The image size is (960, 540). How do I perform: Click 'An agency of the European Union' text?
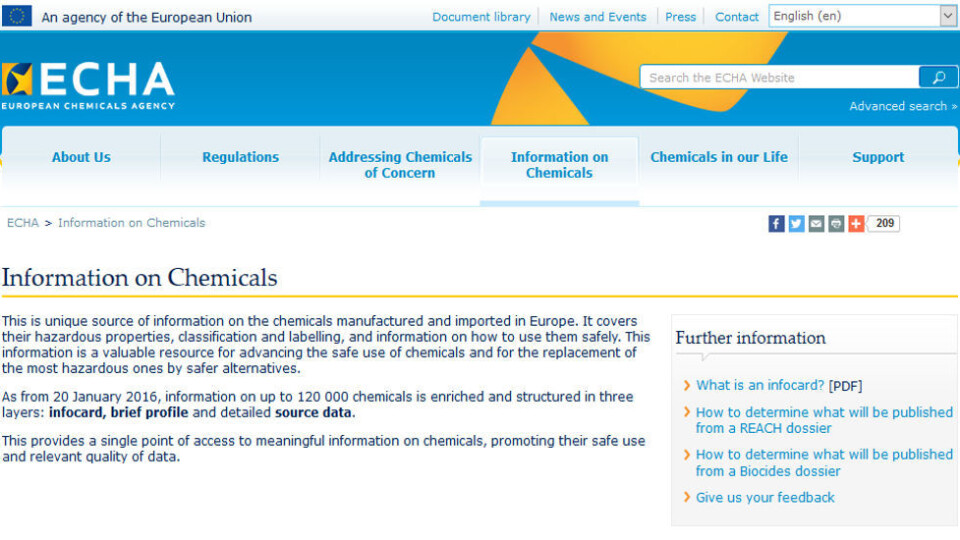[x=146, y=17]
